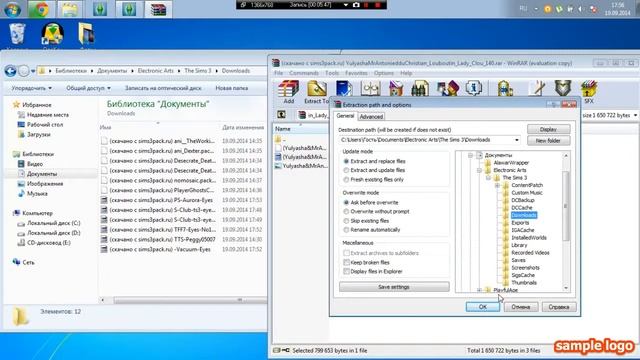Open the WinRAR taskbar icon

pos(158,9)
